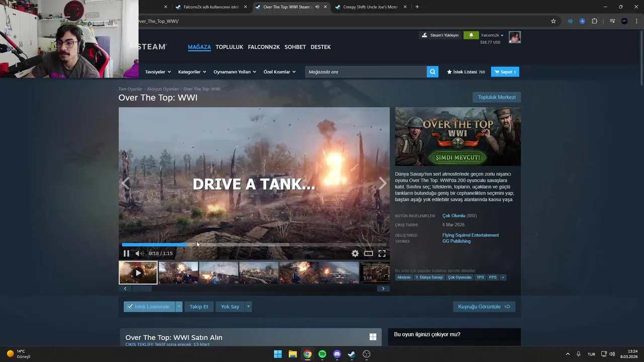644x362 pixels.
Task: Click the Topluluk Merkezi button
Action: point(497,97)
